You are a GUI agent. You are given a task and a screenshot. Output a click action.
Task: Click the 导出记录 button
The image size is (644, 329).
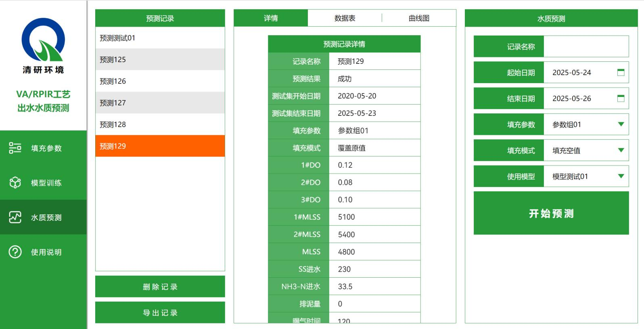(x=160, y=312)
